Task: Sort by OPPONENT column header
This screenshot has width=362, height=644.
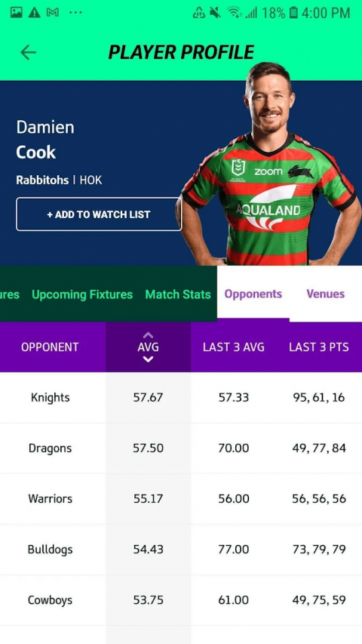Action: 50,347
